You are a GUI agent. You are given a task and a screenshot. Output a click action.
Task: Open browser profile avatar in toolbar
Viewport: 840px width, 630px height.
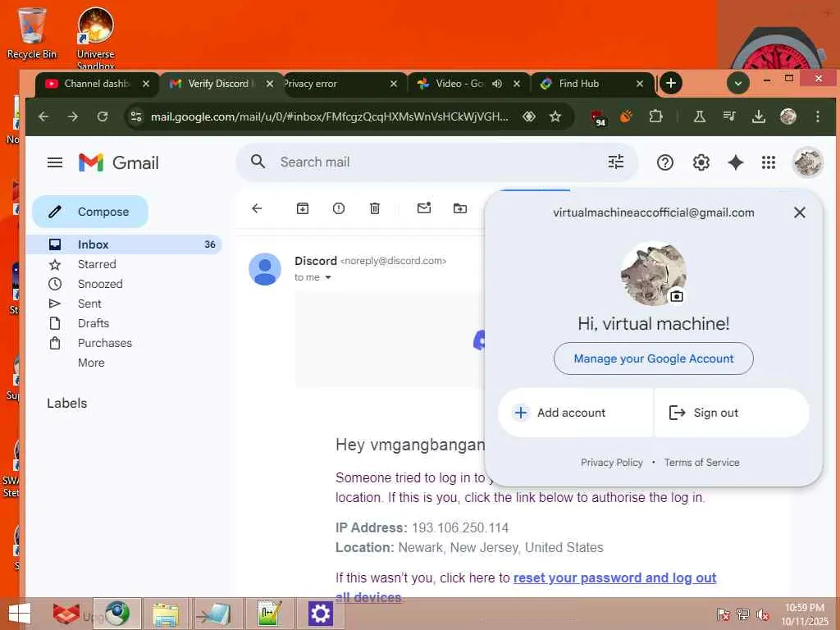[788, 116]
